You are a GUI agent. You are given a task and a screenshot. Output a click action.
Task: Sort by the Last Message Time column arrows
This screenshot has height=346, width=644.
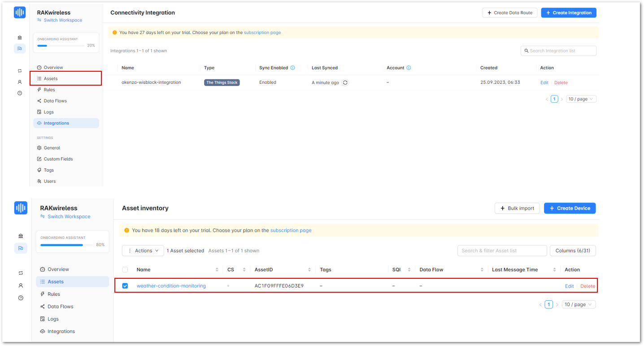555,269
